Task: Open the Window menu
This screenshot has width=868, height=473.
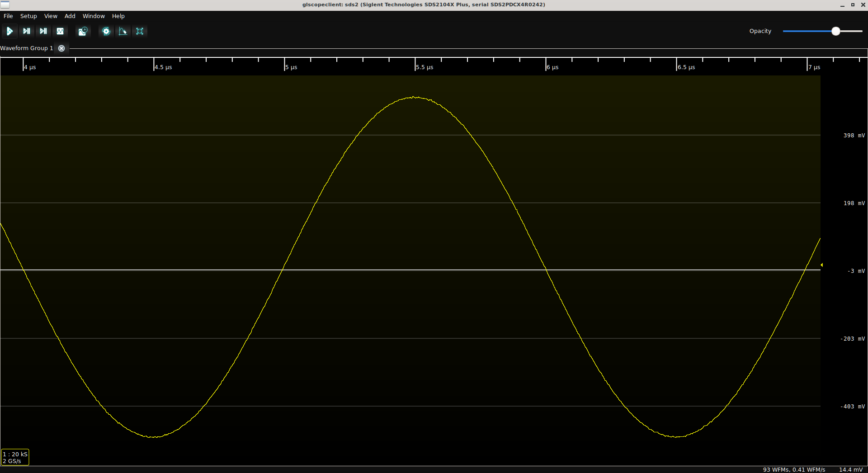Action: 94,16
